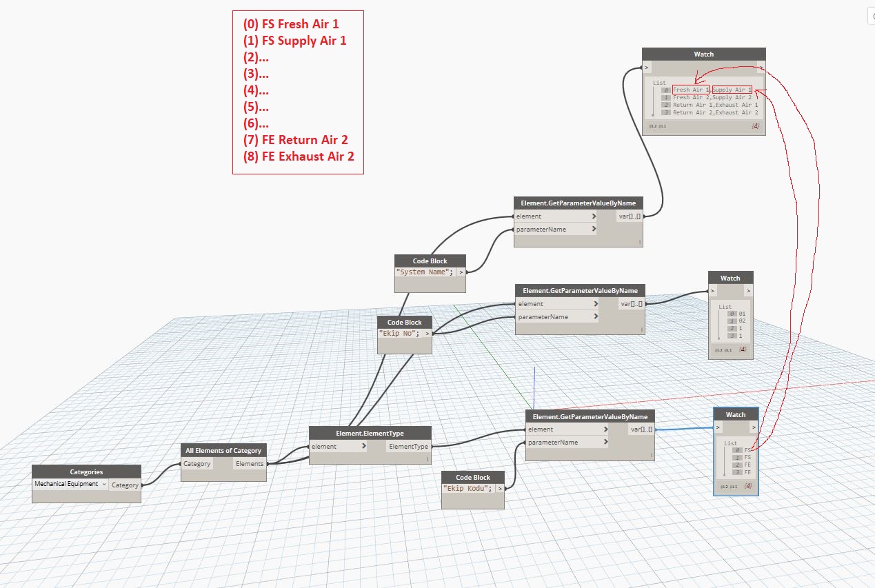Click output port of the Fresh Air Watch node
This screenshot has width=875, height=588.
click(x=761, y=68)
